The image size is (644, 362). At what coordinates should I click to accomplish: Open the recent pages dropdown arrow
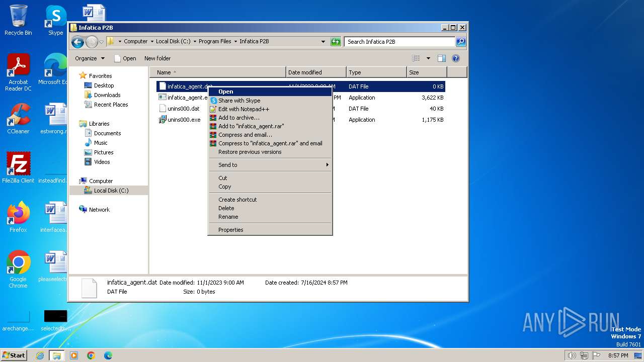coord(101,42)
